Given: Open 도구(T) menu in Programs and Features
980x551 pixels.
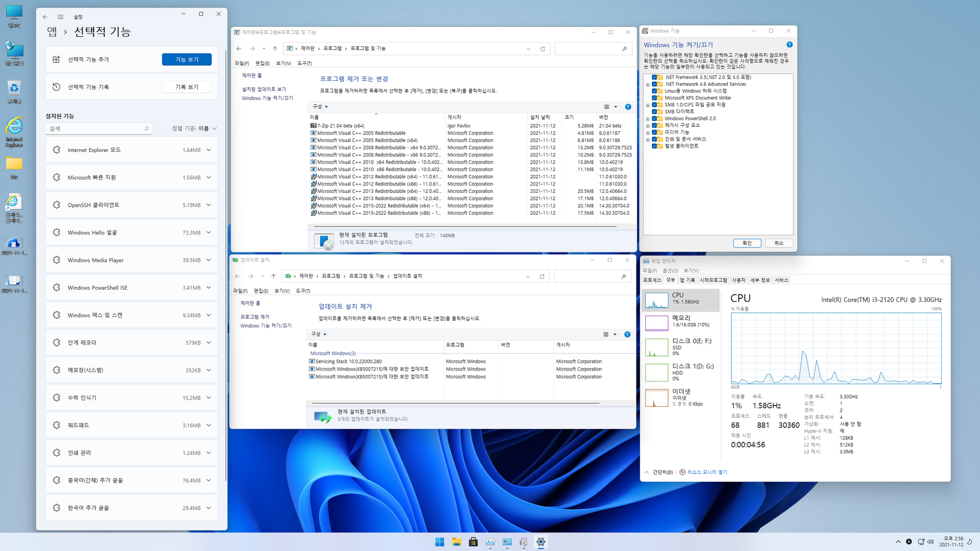Looking at the screenshot, I should click(305, 63).
